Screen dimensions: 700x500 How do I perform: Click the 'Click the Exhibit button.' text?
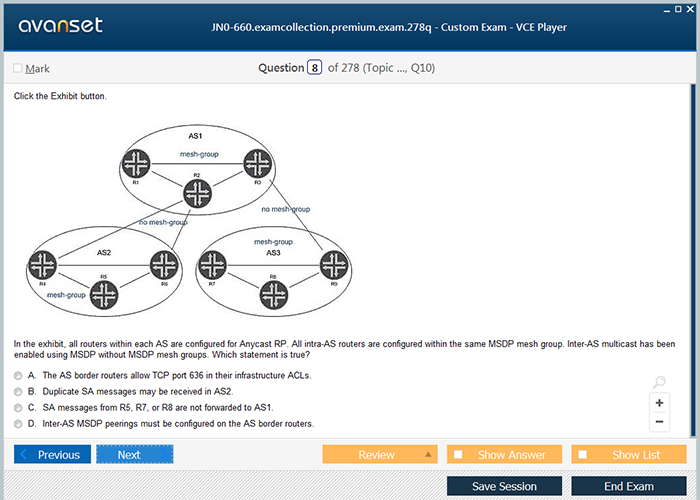point(60,96)
